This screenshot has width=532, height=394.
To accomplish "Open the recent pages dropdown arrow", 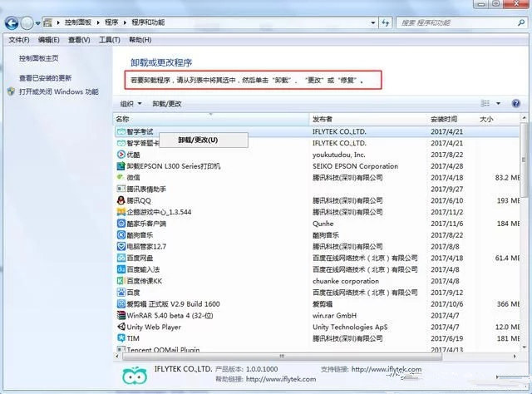I will click(37, 23).
